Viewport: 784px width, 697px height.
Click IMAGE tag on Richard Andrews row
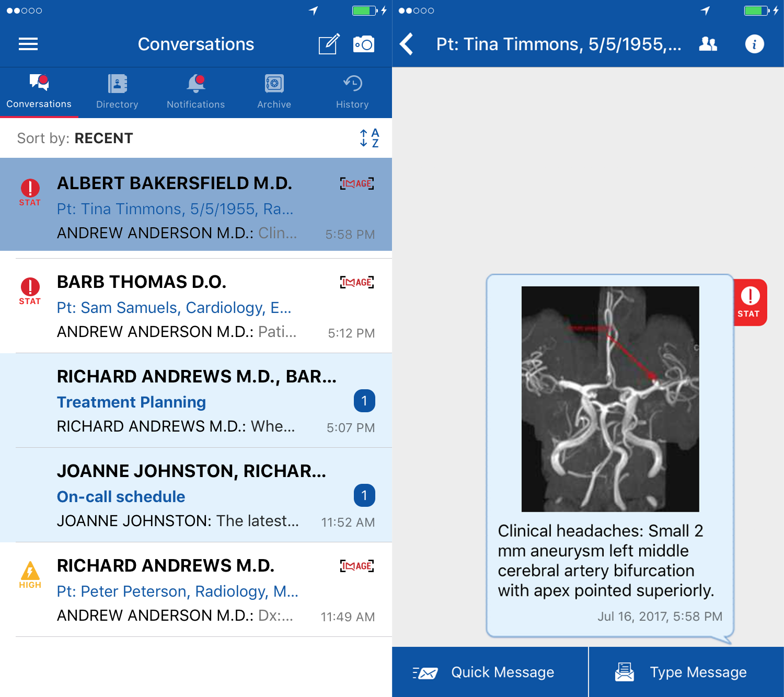357,566
